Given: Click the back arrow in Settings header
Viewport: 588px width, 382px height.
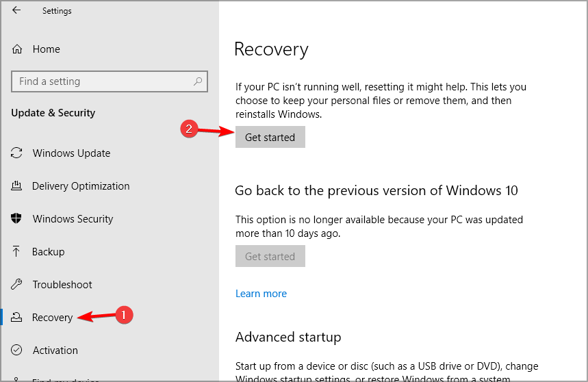Looking at the screenshot, I should point(16,10).
